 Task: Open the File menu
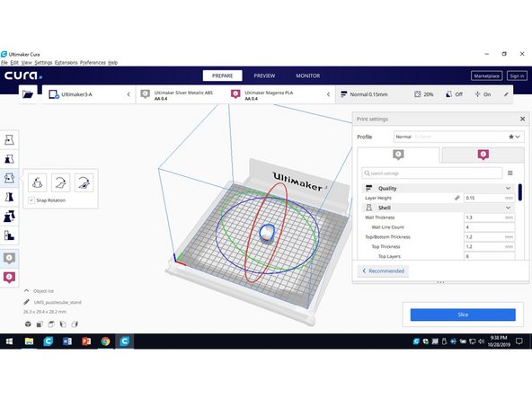[4, 63]
